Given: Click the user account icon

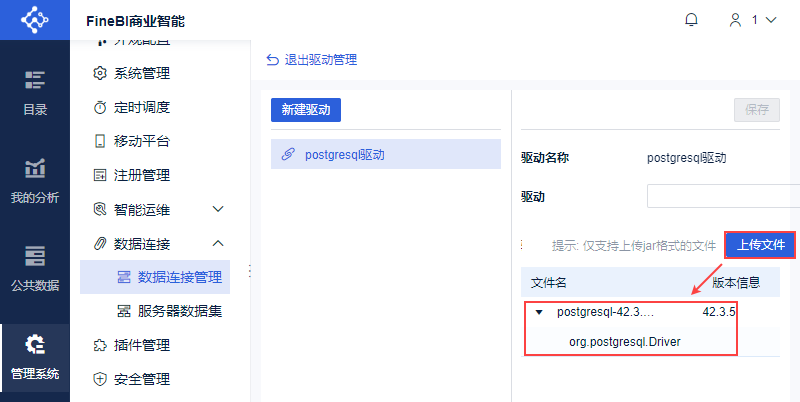Looking at the screenshot, I should pyautogui.click(x=735, y=20).
